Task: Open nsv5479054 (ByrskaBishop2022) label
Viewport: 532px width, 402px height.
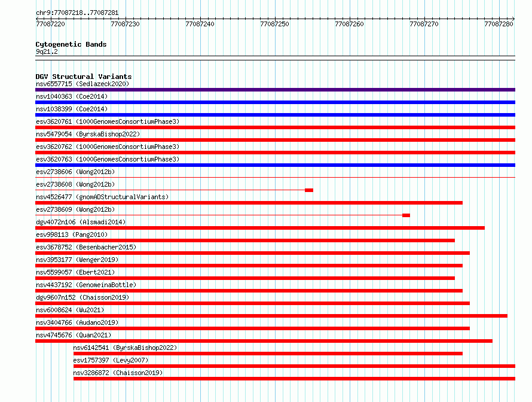Action: (88, 134)
